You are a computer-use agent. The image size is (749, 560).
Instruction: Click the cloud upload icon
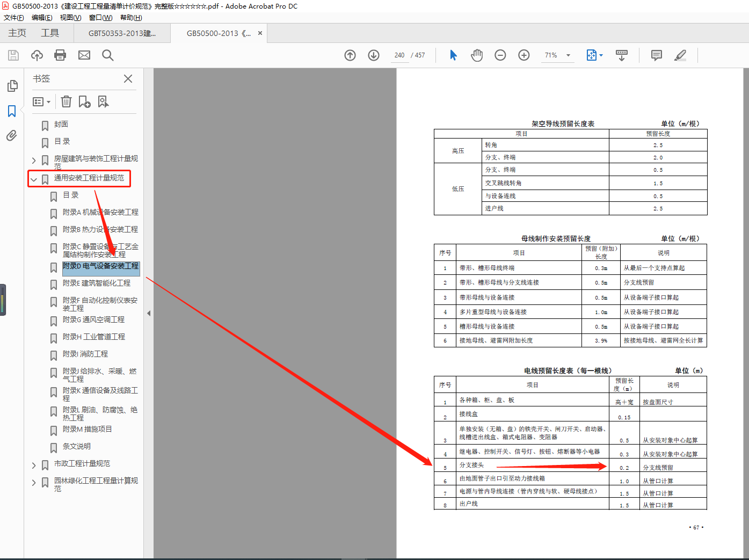37,55
